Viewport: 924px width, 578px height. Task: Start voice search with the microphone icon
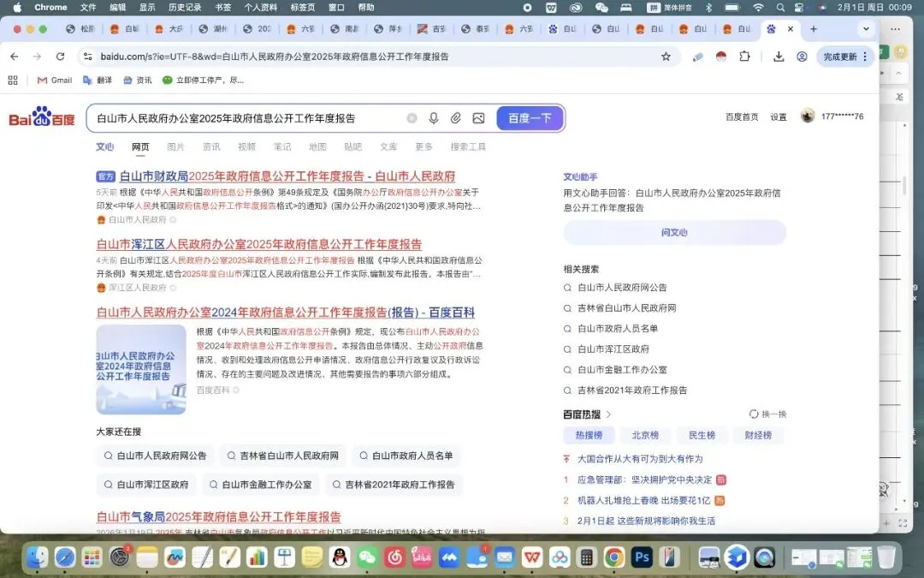click(434, 118)
